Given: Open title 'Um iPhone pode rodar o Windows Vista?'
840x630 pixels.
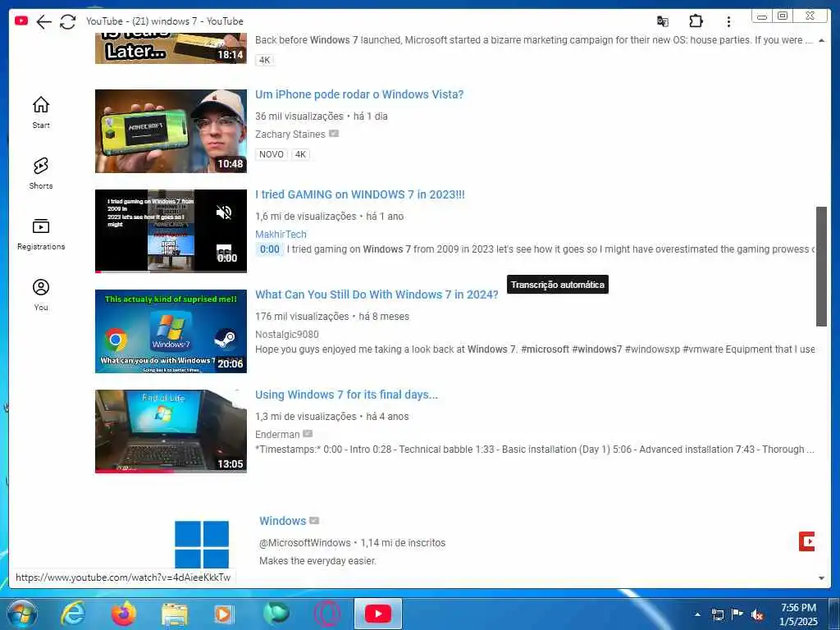Looking at the screenshot, I should tap(359, 94).
